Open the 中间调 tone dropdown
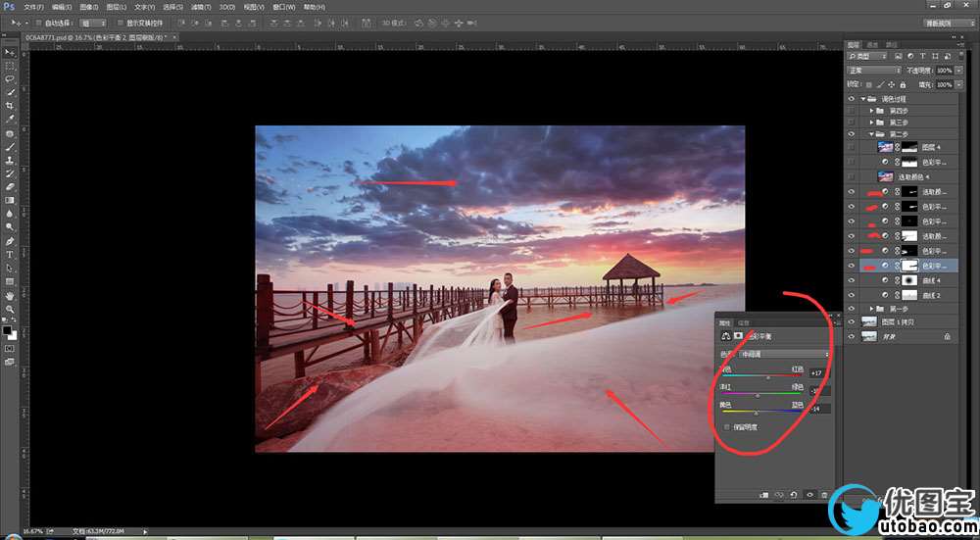 784,355
